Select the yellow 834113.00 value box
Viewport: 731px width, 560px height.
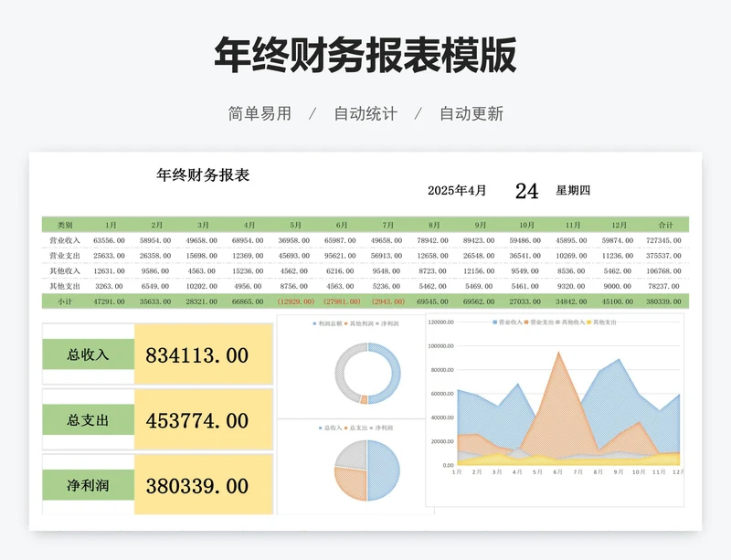203,354
